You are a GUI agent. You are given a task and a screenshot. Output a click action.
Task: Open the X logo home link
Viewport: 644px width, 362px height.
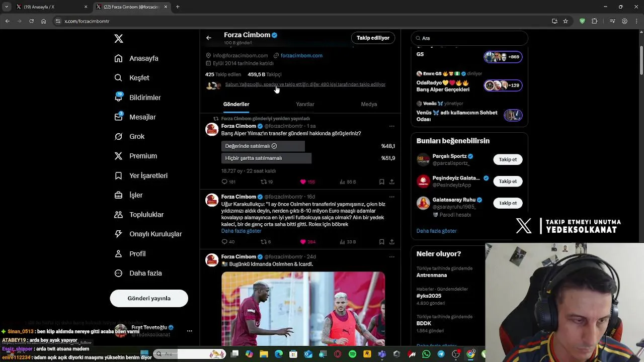(119, 39)
